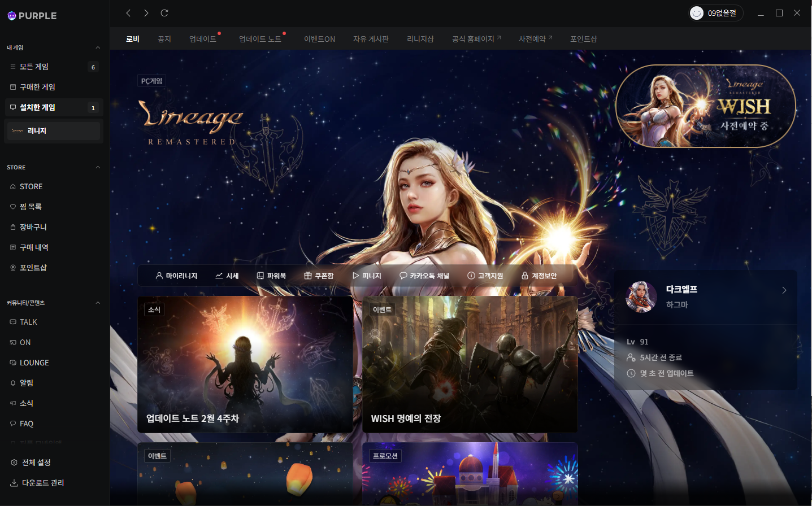812x506 pixels.
Task: Click the page refresh arrow
Action: [164, 12]
